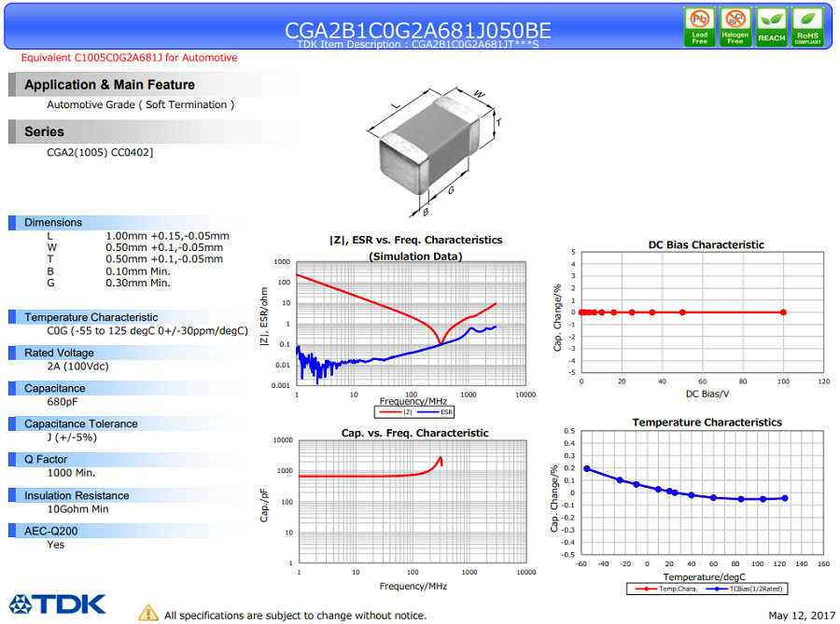This screenshot has height=624, width=840.
Task: Click the Lead Free badge icon
Action: pos(700,27)
